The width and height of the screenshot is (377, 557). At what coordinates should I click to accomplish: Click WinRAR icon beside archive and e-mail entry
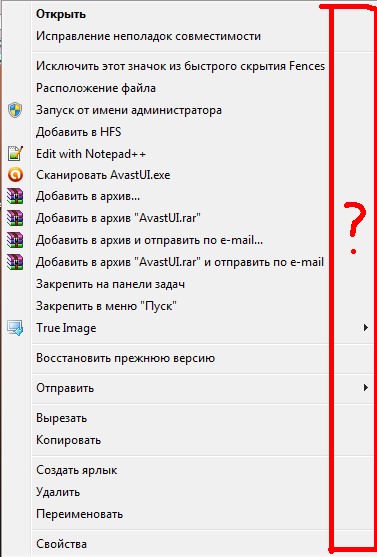tap(15, 240)
